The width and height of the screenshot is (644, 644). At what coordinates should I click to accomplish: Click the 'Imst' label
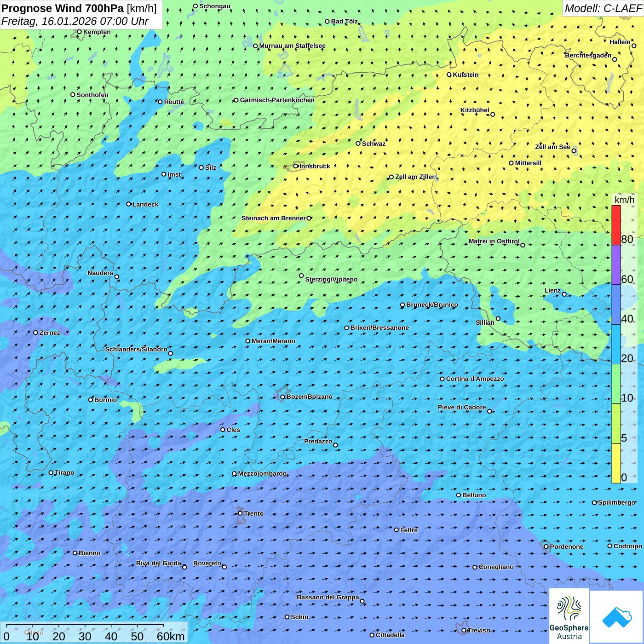pos(174,174)
